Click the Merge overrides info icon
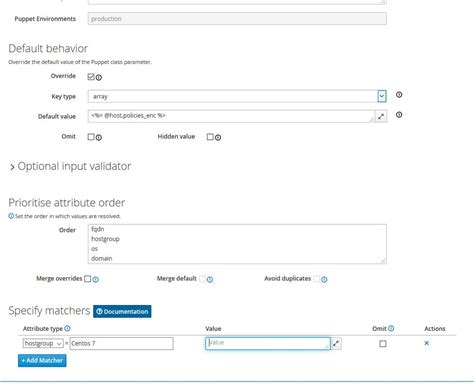 tap(95, 279)
